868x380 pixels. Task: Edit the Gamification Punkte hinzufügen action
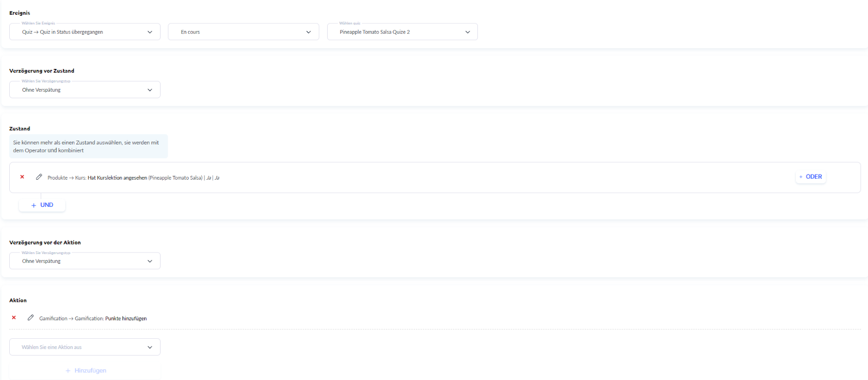point(31,318)
